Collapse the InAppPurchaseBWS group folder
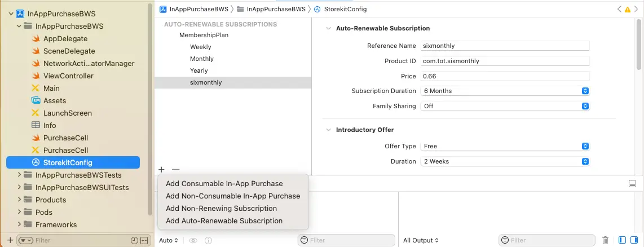The image size is (644, 247). coord(19,27)
